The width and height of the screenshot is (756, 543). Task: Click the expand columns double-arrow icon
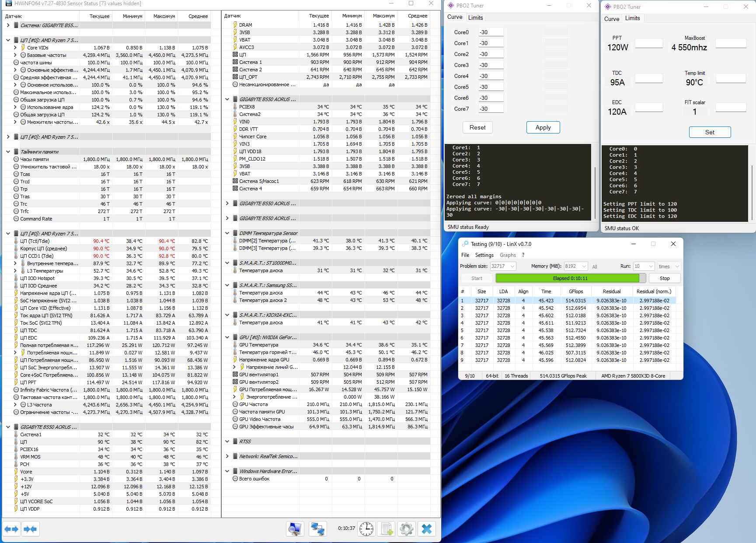click(12, 529)
